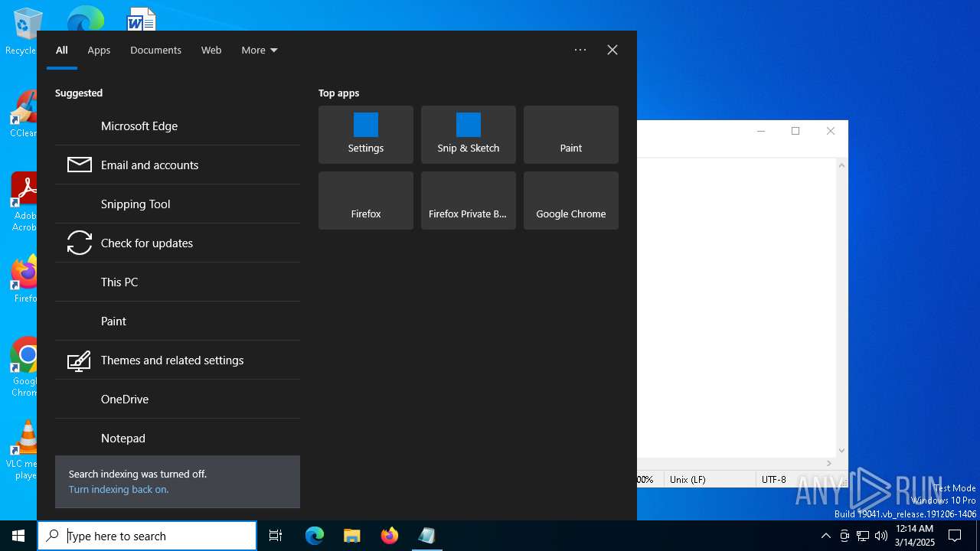The width and height of the screenshot is (980, 551).
Task: Switch to the Documents search tab
Action: (155, 51)
